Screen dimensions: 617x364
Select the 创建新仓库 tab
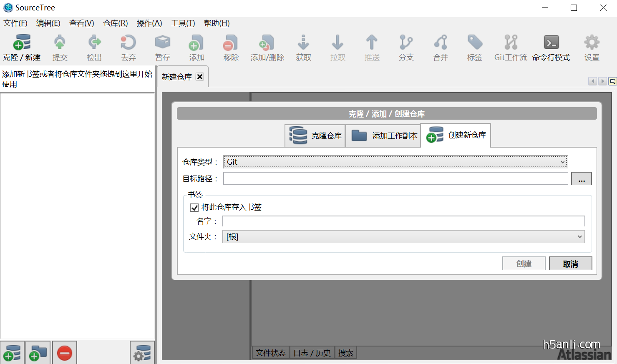(456, 135)
